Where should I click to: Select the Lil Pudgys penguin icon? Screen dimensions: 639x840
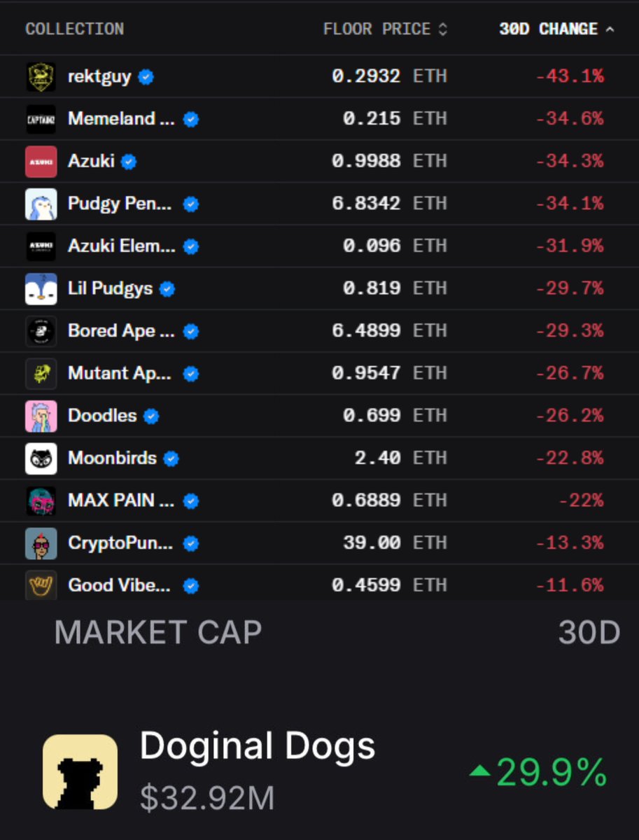41,289
